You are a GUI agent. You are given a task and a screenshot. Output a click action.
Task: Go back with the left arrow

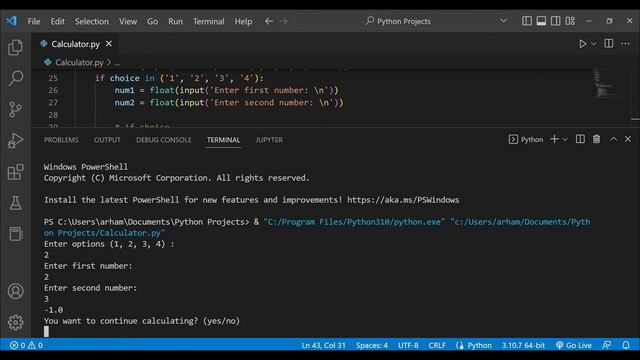point(269,21)
